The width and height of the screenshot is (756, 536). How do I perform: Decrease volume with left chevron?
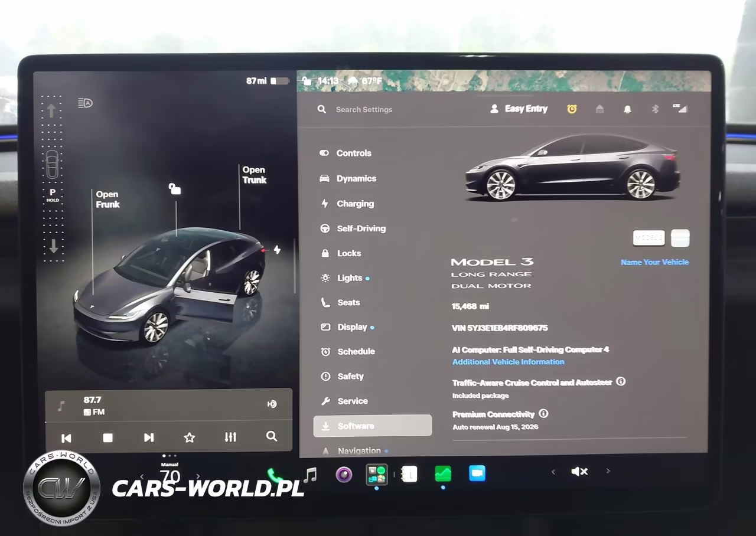tap(553, 472)
